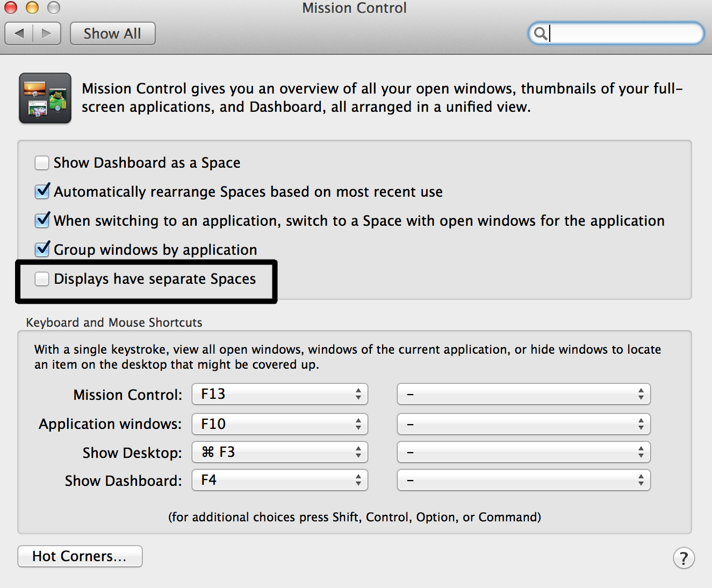Open the Show Desktop mouse shortcut dropdown
Viewport: 712px width, 588px height.
(524, 452)
